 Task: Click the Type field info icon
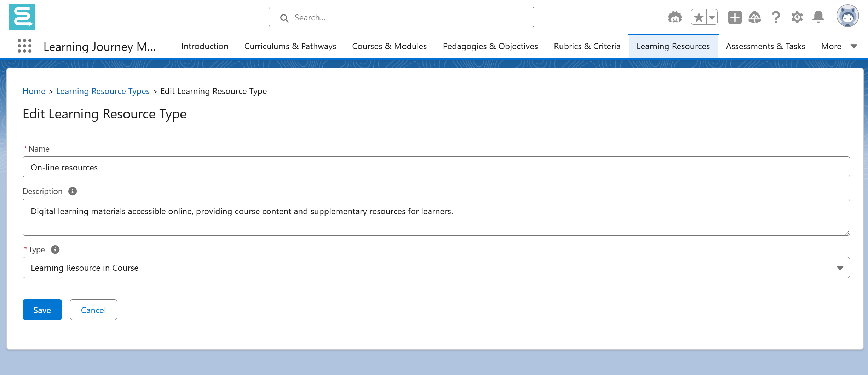(55, 250)
